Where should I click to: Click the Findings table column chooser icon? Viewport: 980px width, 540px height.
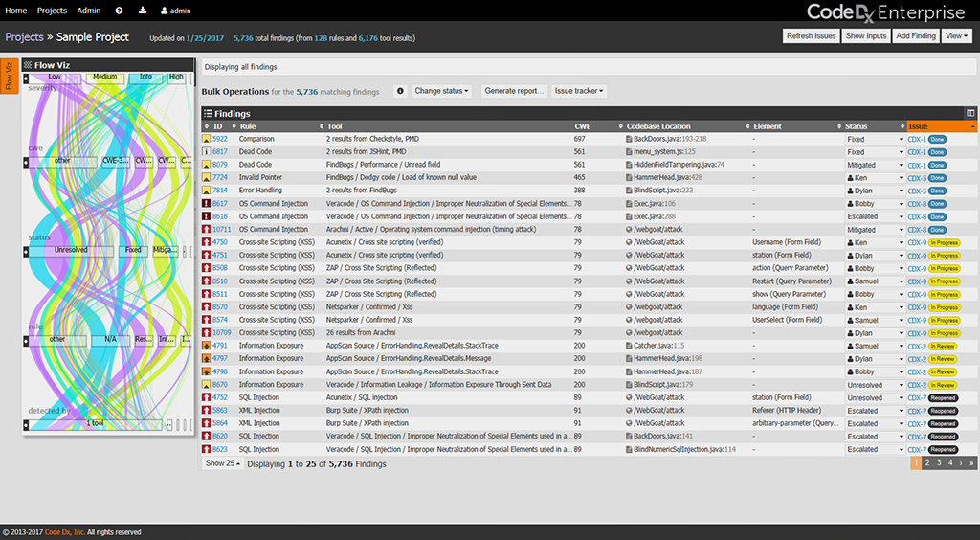[x=970, y=113]
